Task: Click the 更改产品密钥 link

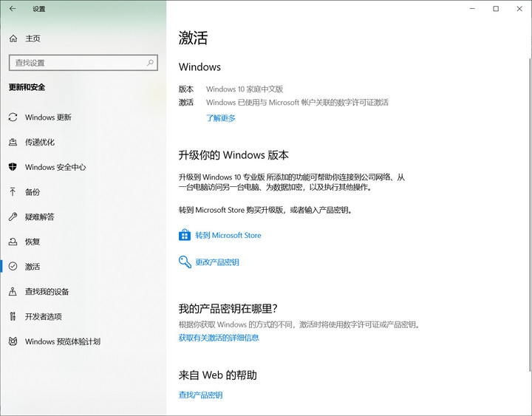Action: click(217, 262)
